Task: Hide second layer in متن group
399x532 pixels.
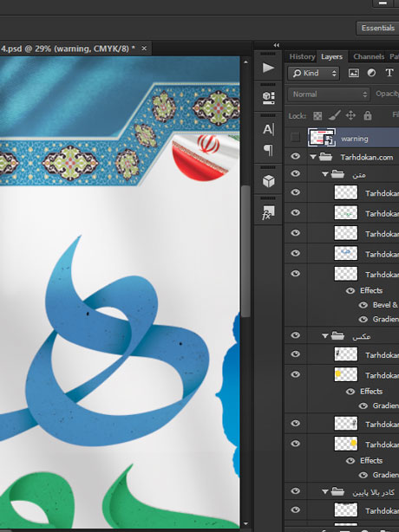Action: coord(296,213)
